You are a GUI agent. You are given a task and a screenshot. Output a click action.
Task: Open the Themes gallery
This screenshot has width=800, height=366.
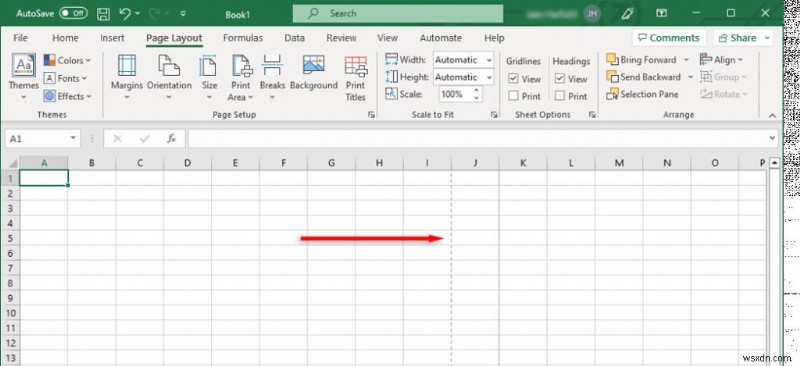(23, 76)
